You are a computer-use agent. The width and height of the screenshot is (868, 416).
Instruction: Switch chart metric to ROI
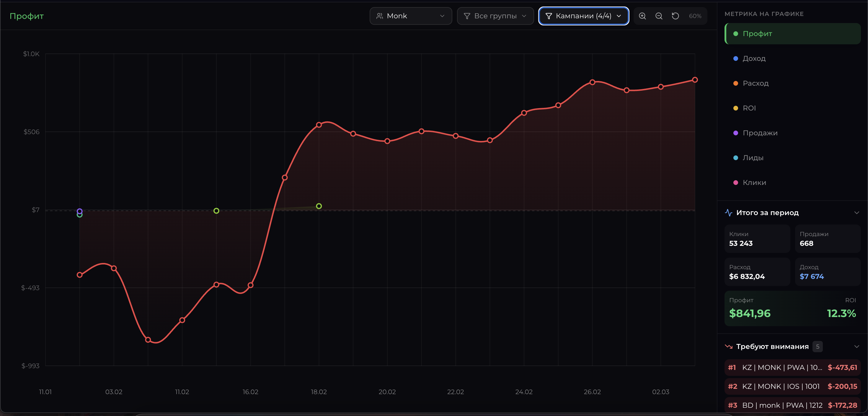pyautogui.click(x=749, y=108)
